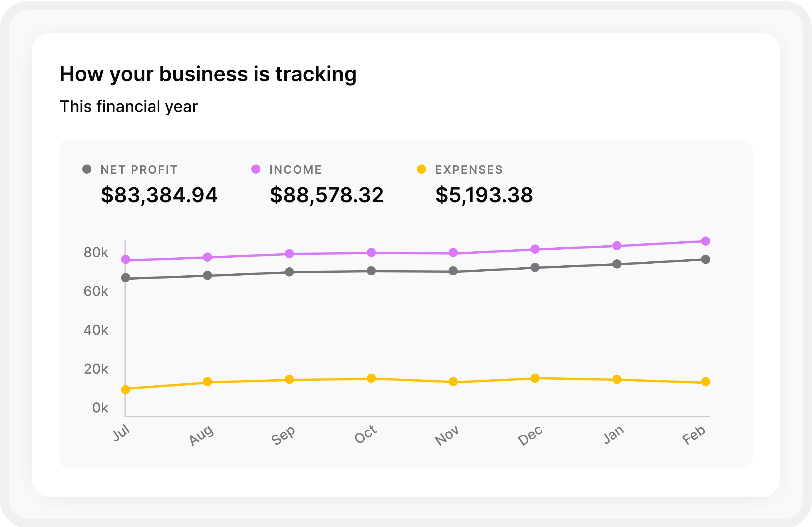Click the Expenses data point for Aug
812x527 pixels.
208,382
